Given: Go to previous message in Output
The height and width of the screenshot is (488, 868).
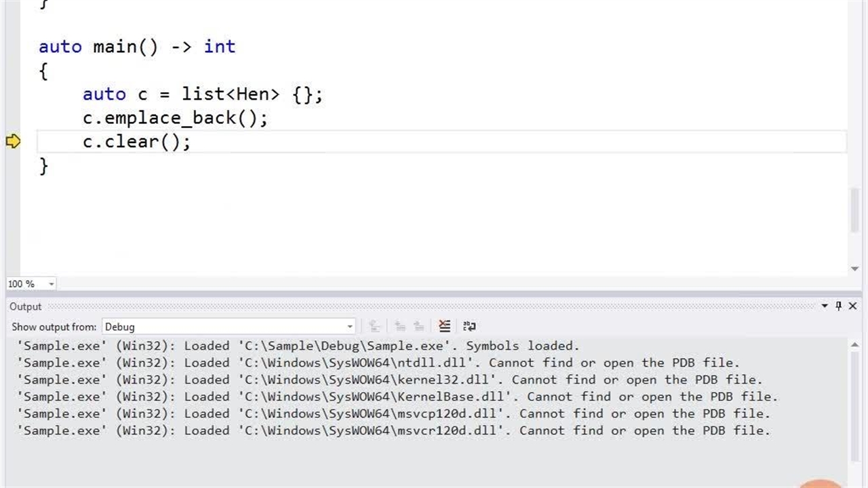Looking at the screenshot, I should tap(399, 327).
